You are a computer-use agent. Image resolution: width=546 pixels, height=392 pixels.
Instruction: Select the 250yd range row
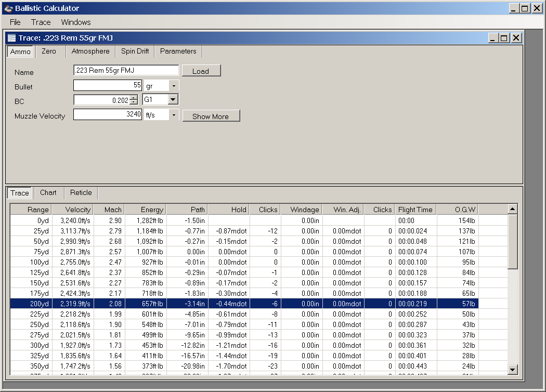coord(244,324)
